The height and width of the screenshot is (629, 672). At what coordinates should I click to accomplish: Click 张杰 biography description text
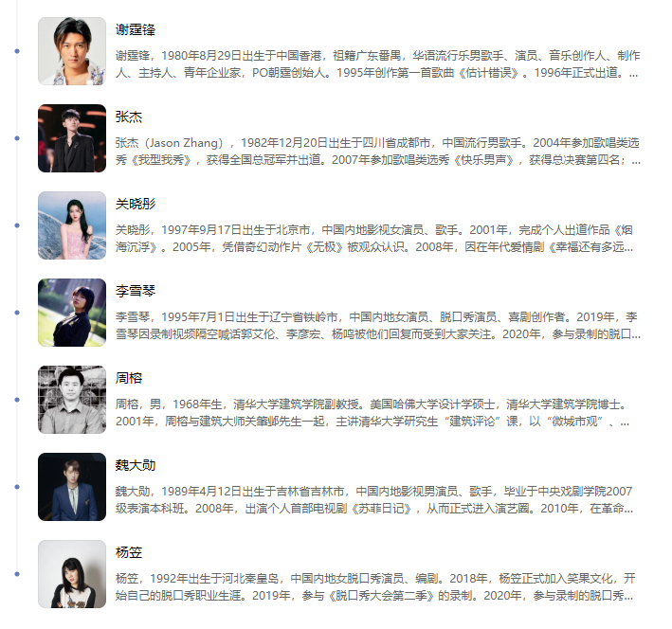click(378, 152)
